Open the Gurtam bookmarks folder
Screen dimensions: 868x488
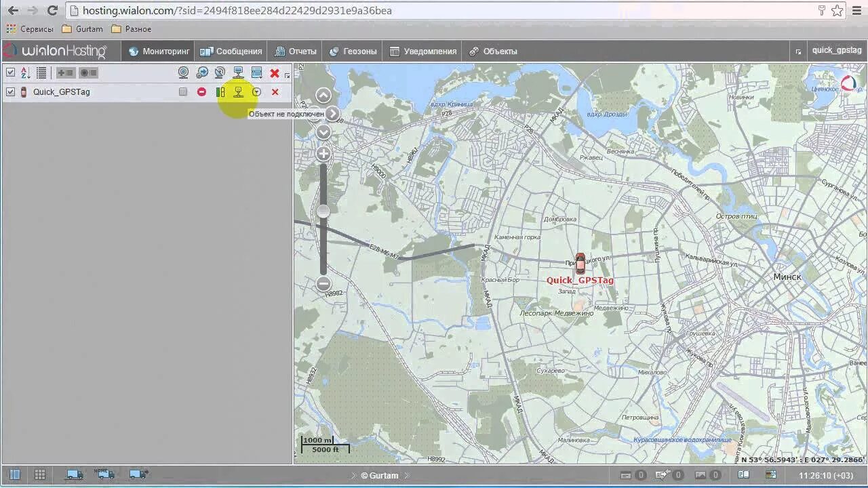(x=82, y=29)
